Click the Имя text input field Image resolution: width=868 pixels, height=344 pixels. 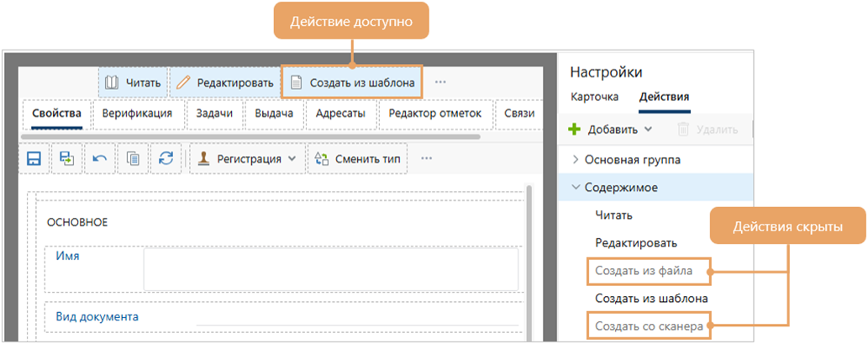click(x=330, y=268)
